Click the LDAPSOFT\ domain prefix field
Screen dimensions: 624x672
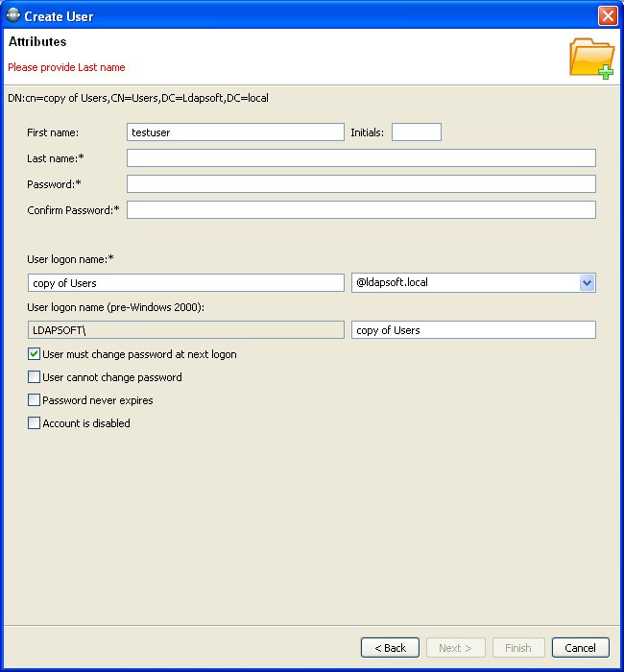(x=186, y=330)
